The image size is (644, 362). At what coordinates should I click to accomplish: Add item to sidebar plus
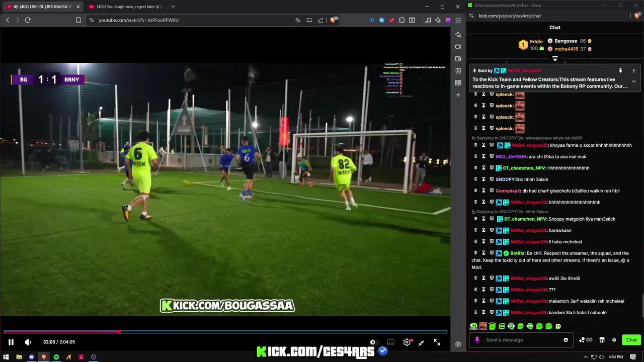tap(458, 95)
